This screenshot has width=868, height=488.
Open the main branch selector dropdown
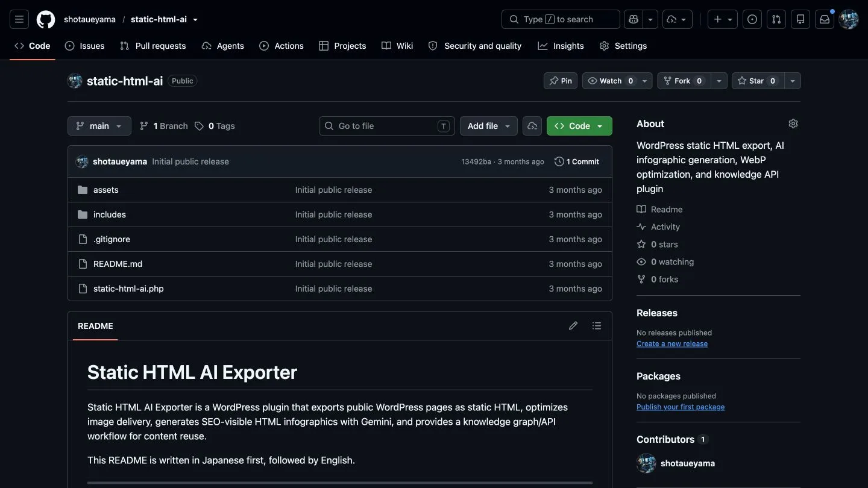(x=99, y=126)
